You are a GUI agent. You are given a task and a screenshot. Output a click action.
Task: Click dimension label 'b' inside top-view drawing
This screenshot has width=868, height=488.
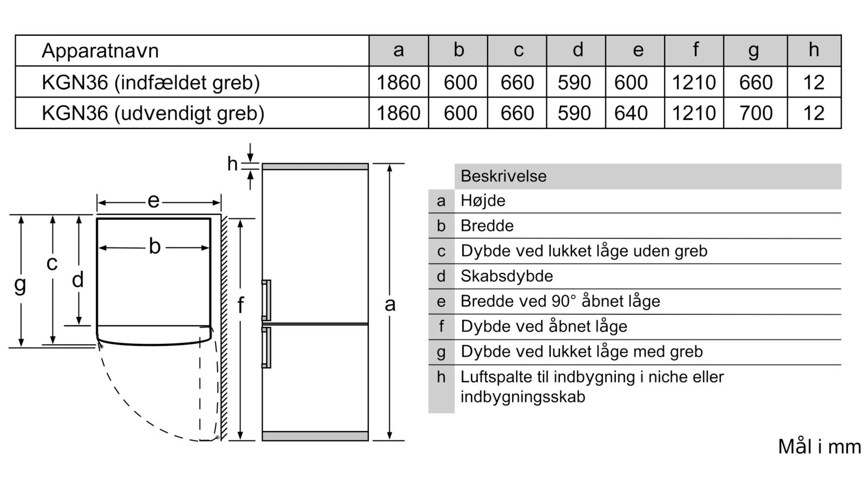coord(155,247)
